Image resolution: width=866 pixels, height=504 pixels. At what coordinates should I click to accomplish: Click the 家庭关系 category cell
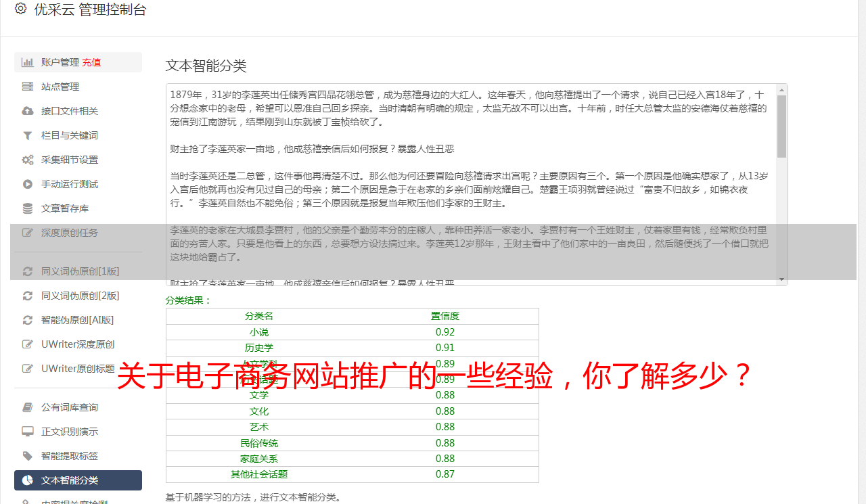(259, 459)
